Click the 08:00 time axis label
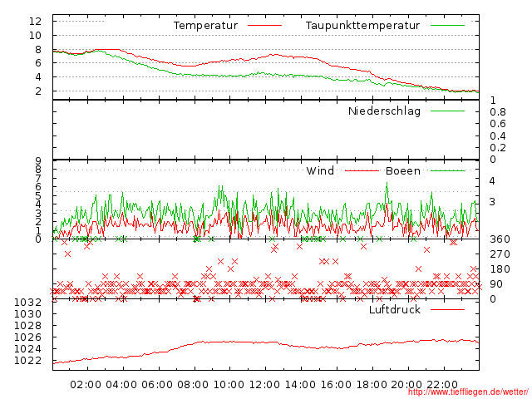Image resolution: width=532 pixels, height=399 pixels. (193, 385)
